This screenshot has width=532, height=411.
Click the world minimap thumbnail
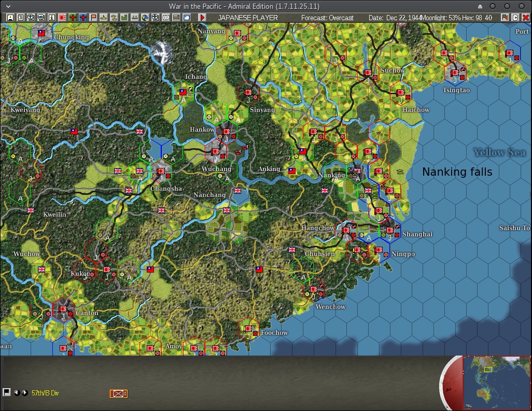tap(496, 383)
